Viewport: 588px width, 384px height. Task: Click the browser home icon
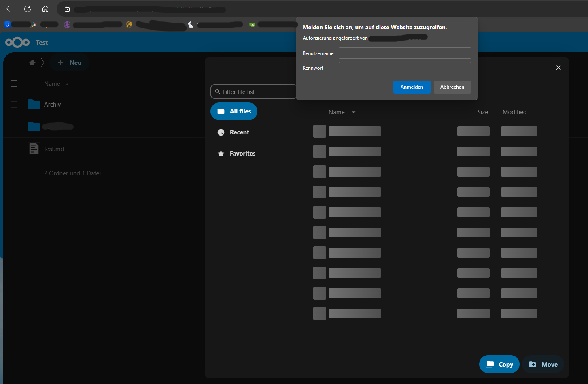[45, 9]
